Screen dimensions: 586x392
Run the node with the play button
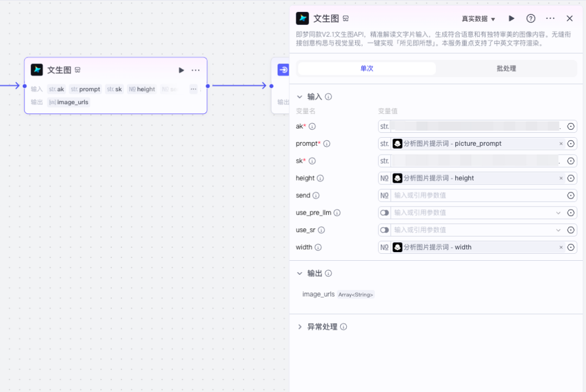click(x=511, y=18)
